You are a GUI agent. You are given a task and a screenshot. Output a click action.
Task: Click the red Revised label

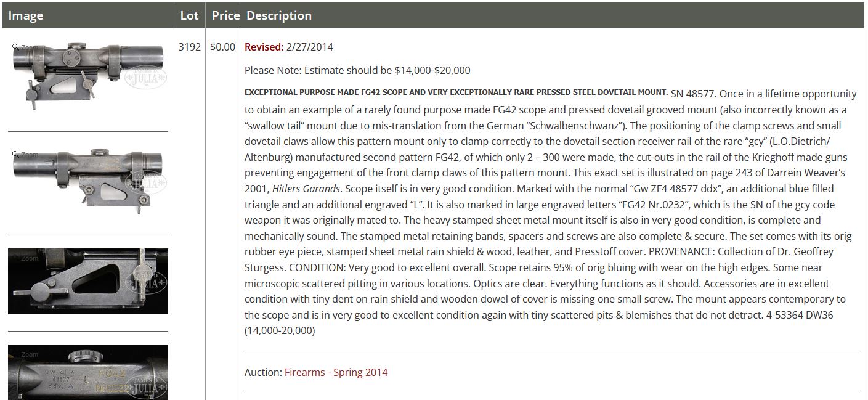264,47
